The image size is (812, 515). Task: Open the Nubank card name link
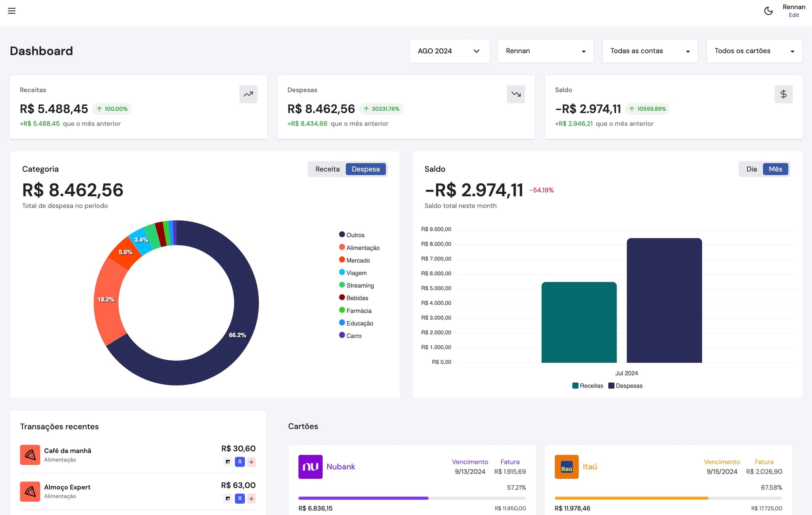coord(341,467)
